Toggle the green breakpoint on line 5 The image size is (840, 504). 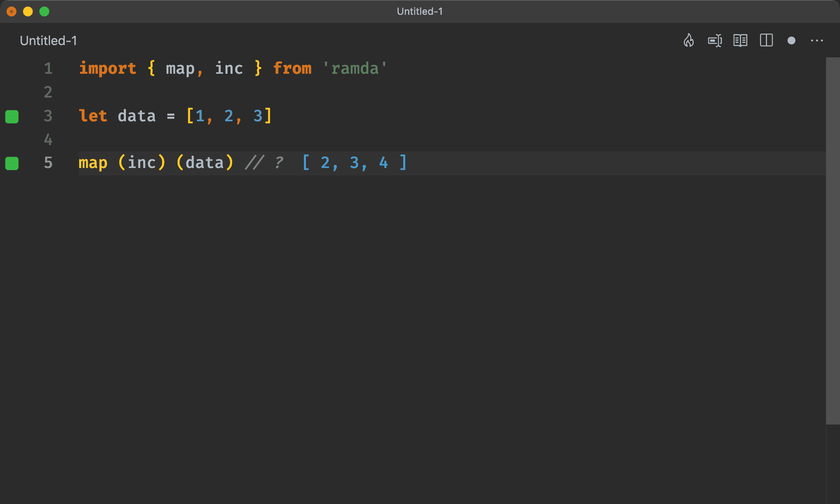pyautogui.click(x=13, y=163)
